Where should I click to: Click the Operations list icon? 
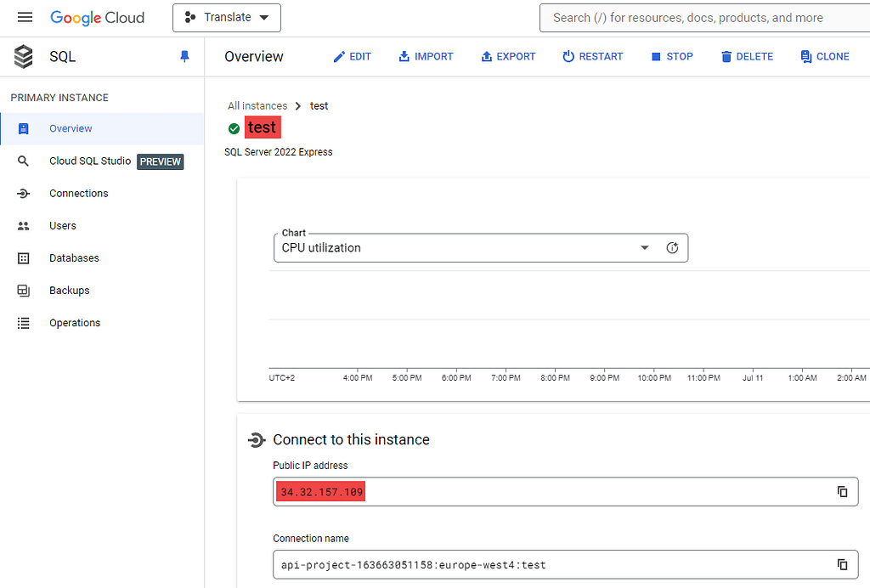25,322
